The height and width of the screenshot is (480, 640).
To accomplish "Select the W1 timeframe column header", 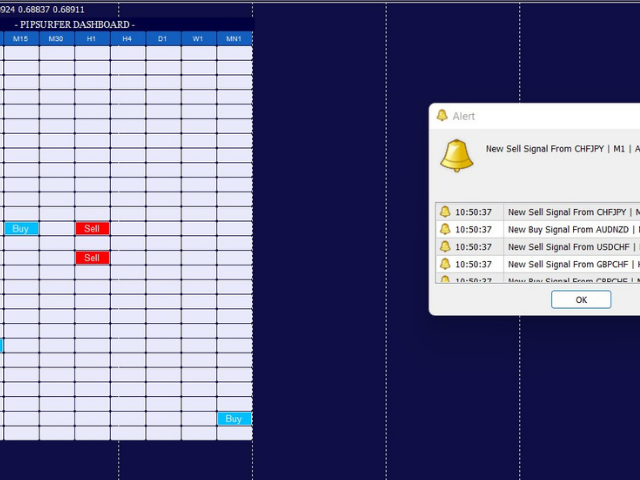I will click(198, 39).
